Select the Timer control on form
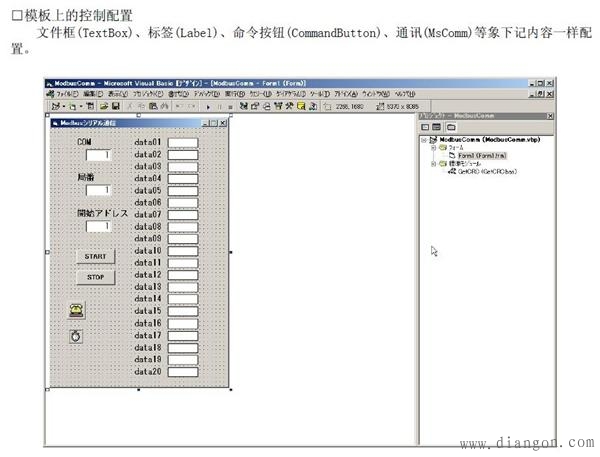The width and height of the screenshot is (600, 457). pyautogui.click(x=75, y=337)
